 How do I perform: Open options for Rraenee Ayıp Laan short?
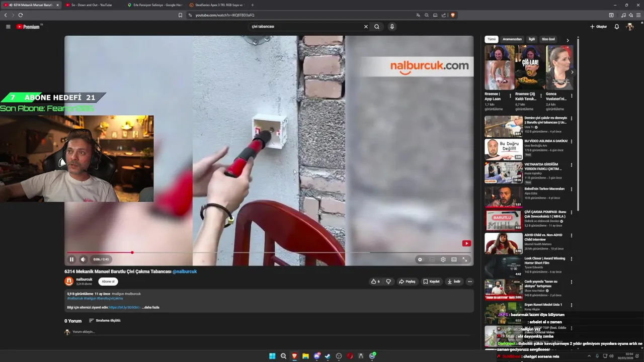pos(510,96)
